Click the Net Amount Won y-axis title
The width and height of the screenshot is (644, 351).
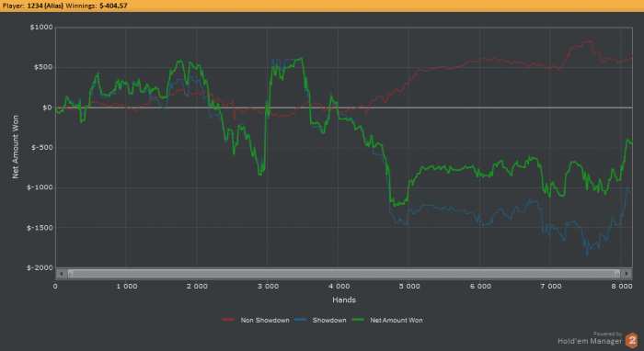click(x=16, y=147)
